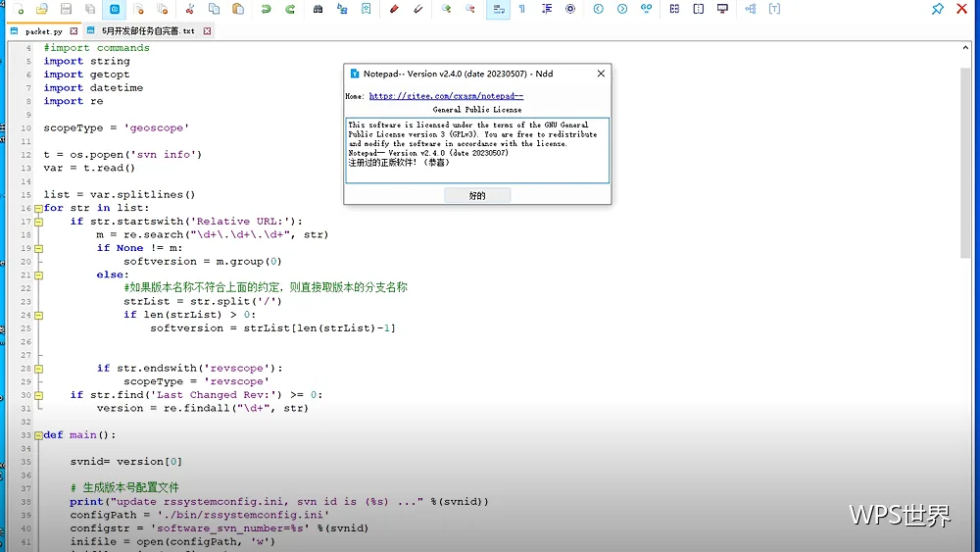The width and height of the screenshot is (980, 552).
Task: Collapse the 'else' fold at line 21
Action: point(38,276)
